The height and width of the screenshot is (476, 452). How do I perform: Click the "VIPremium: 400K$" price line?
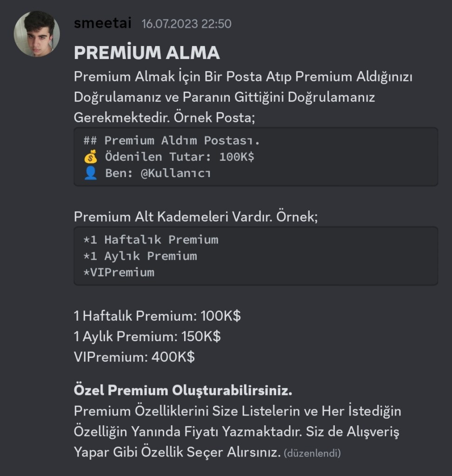(134, 357)
